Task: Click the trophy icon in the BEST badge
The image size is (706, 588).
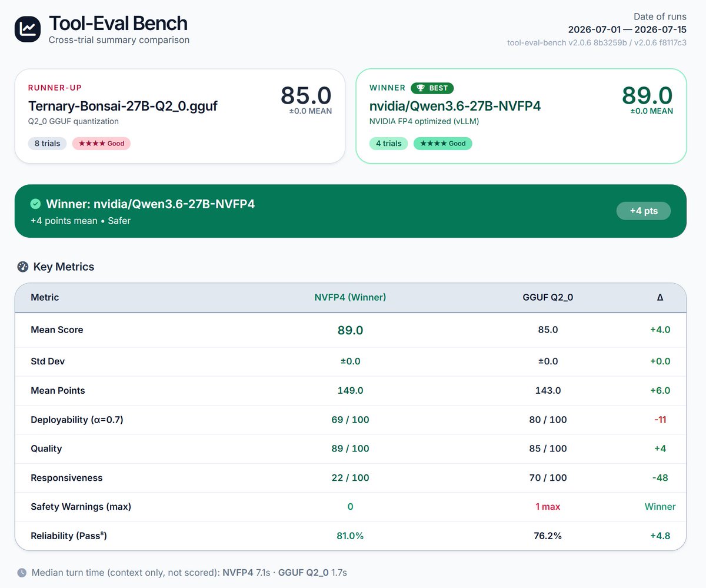Action: 421,88
